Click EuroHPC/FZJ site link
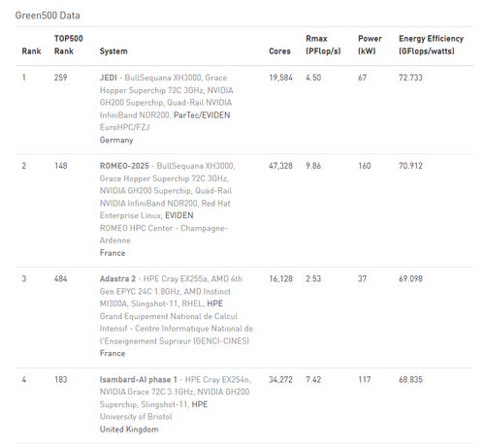The image size is (484, 448). (124, 127)
